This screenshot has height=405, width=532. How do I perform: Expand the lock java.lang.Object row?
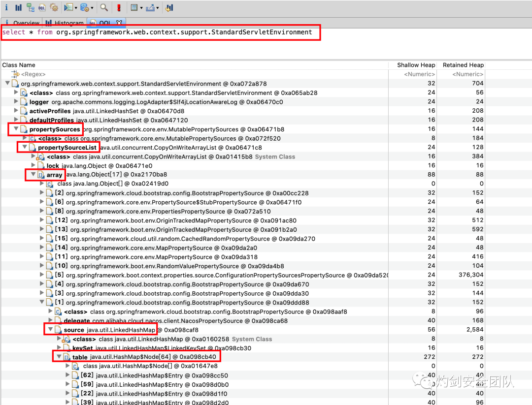[33, 165]
